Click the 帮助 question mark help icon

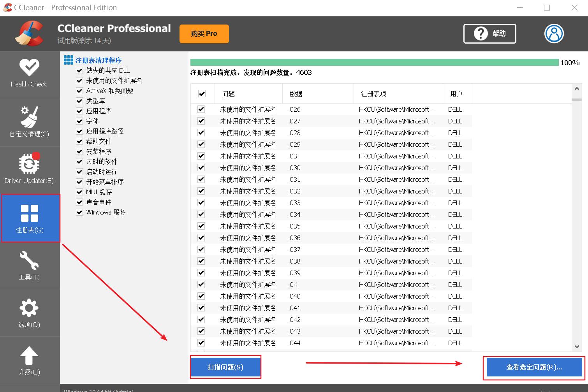481,33
